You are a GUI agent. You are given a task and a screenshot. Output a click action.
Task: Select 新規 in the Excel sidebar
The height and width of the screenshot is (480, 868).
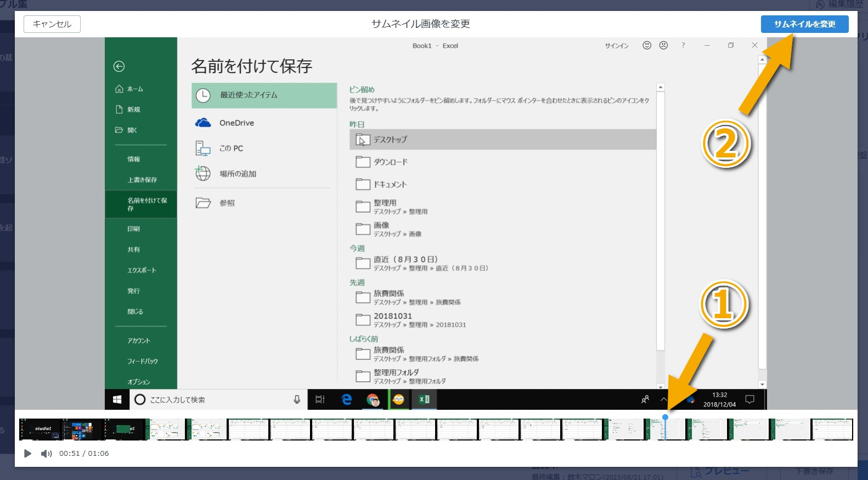[128, 110]
